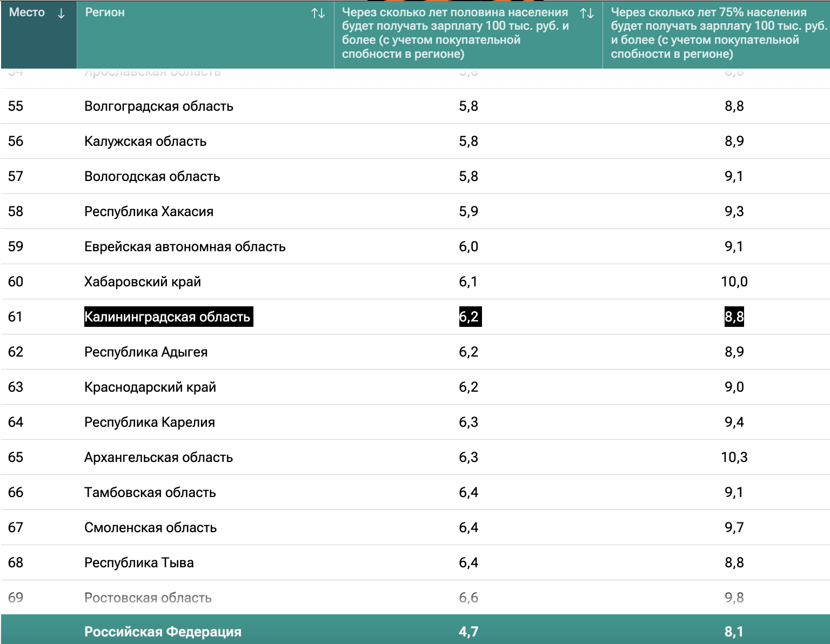Click value 9,4 in Республика Карелия row
Screen dimensions: 830x644
pyautogui.click(x=734, y=422)
